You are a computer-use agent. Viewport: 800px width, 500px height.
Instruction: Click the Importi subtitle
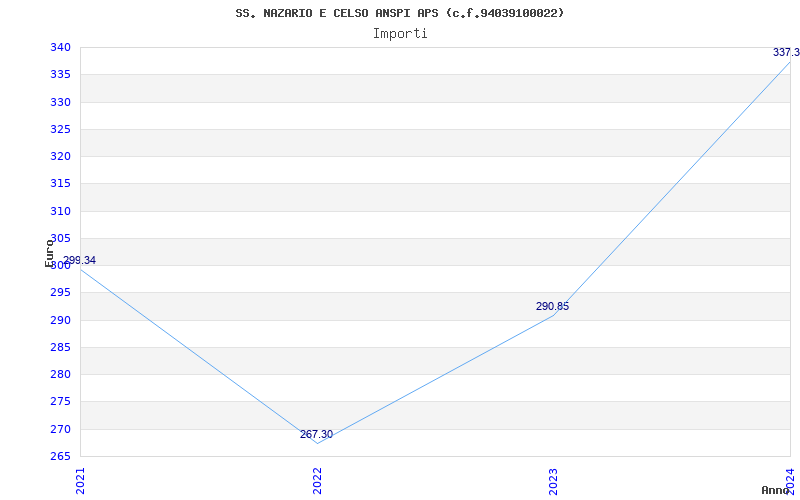[x=400, y=34]
